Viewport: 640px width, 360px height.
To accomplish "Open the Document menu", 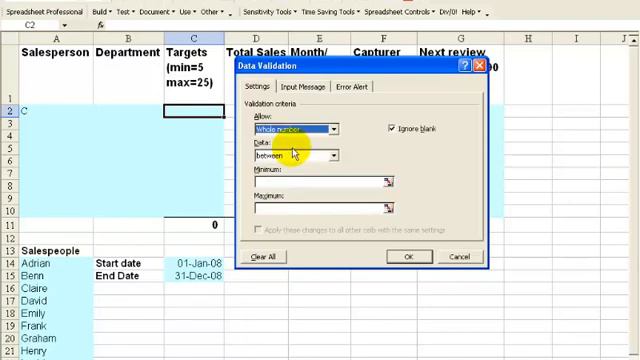I will click(x=157, y=12).
